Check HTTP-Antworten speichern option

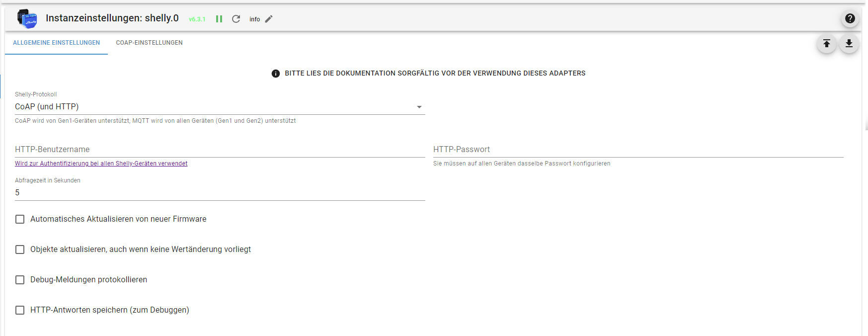[20, 310]
